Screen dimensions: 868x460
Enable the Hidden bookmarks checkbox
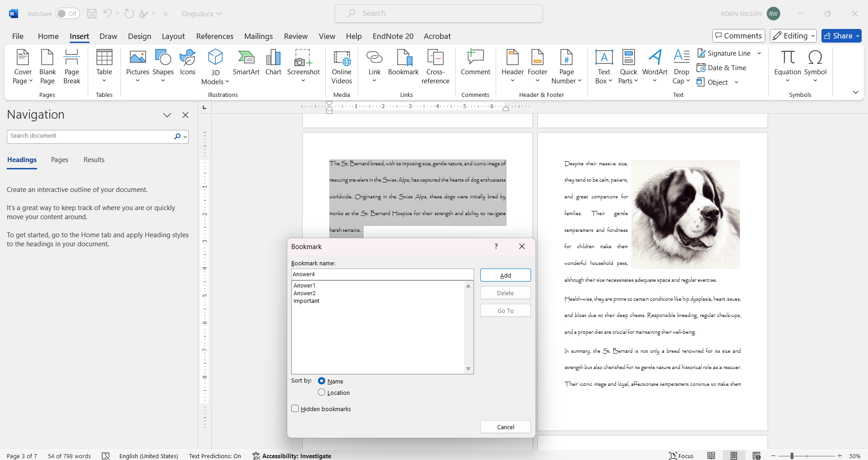coord(295,408)
